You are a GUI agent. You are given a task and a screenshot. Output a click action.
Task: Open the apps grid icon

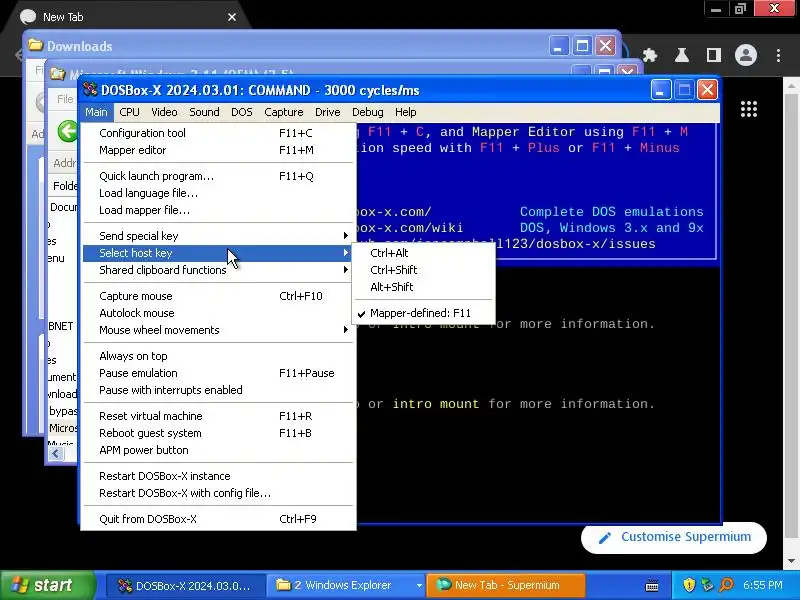(x=748, y=109)
